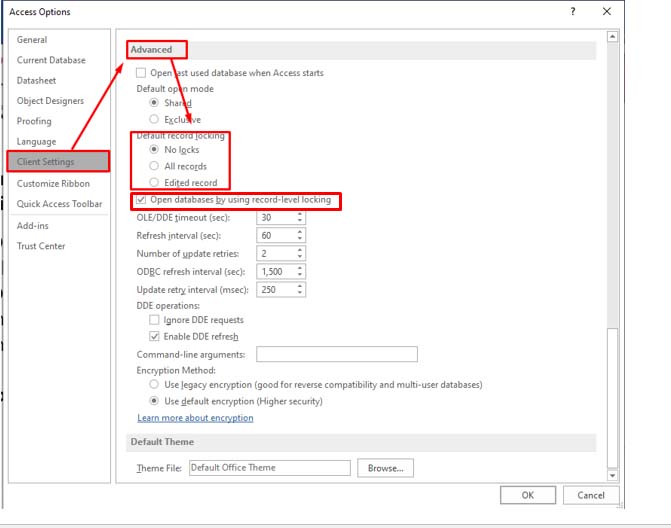
Task: Decrease Refresh interval value
Action: click(300, 239)
